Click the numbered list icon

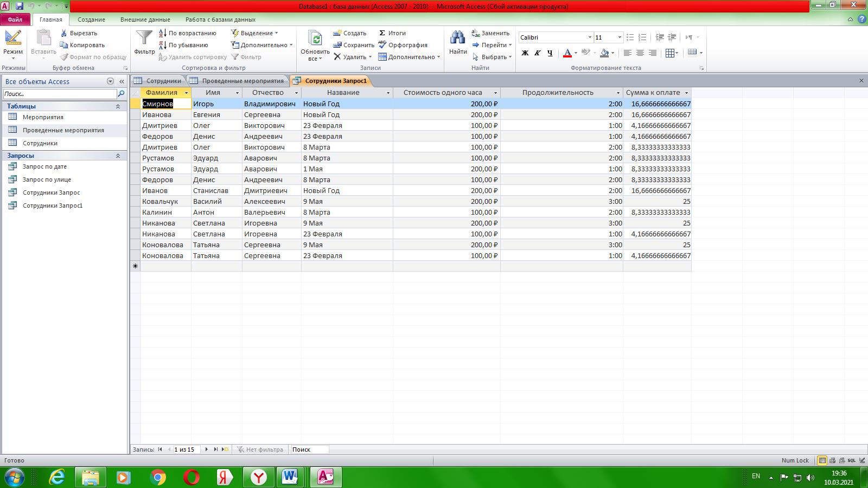(x=642, y=37)
